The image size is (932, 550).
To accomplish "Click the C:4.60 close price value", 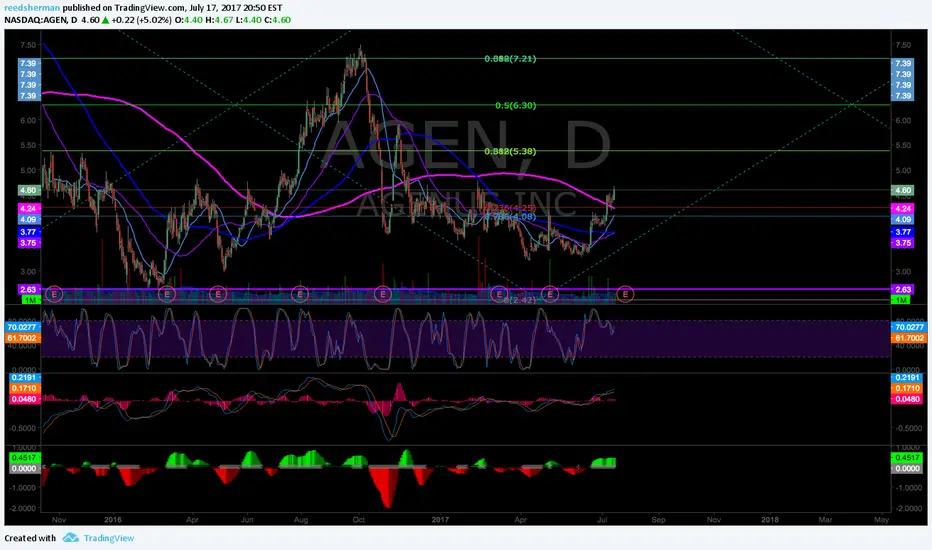I will [x=277, y=20].
